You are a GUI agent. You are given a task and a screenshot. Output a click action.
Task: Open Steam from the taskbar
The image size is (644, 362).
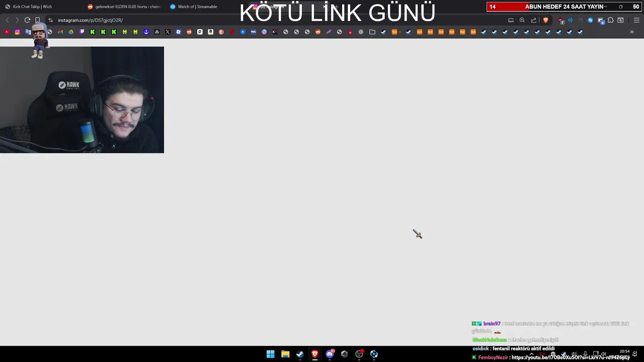pyautogui.click(x=300, y=354)
